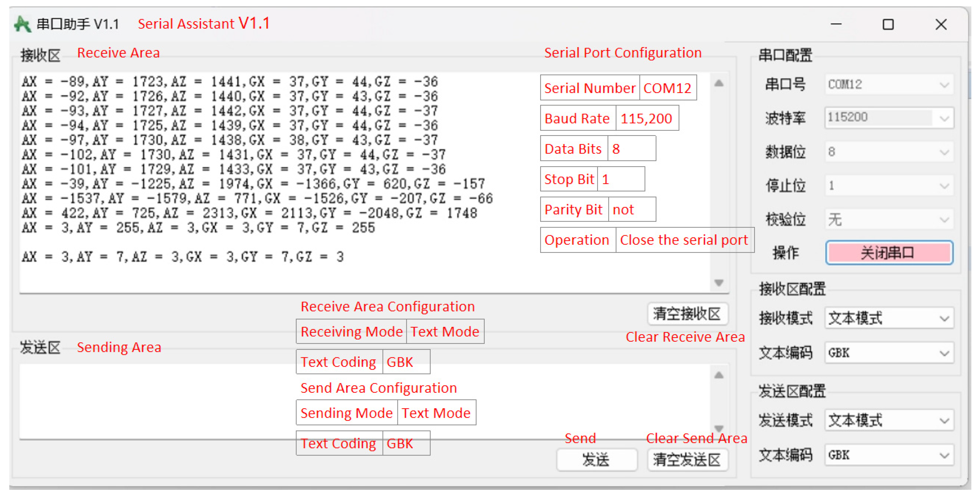
Task: Click the 清空发送区 button
Action: (687, 460)
